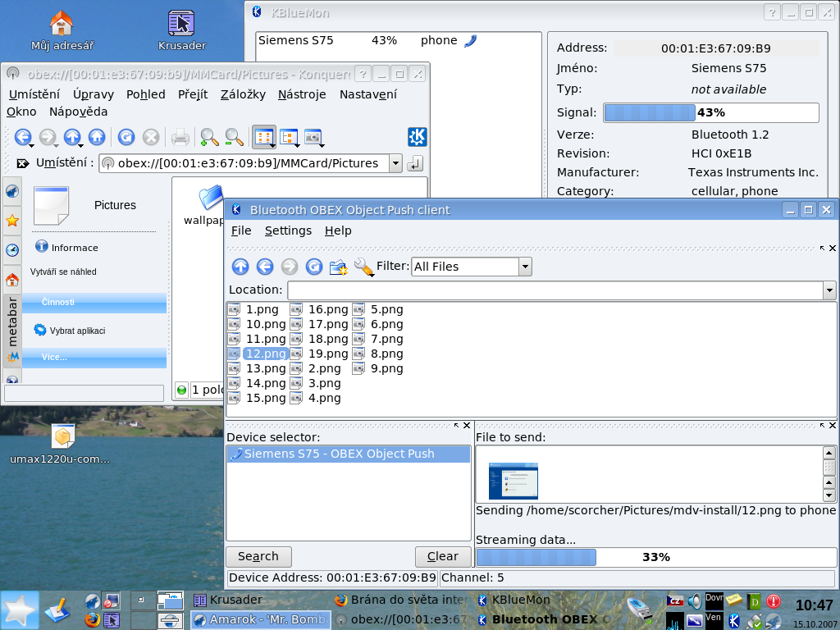Open Konqueror Nástroje menu
840x630 pixels.
(302, 94)
